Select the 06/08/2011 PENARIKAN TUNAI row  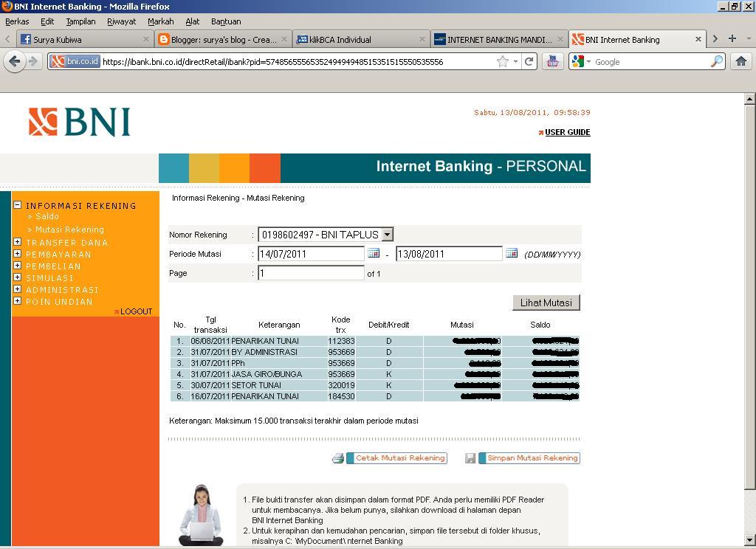374,341
